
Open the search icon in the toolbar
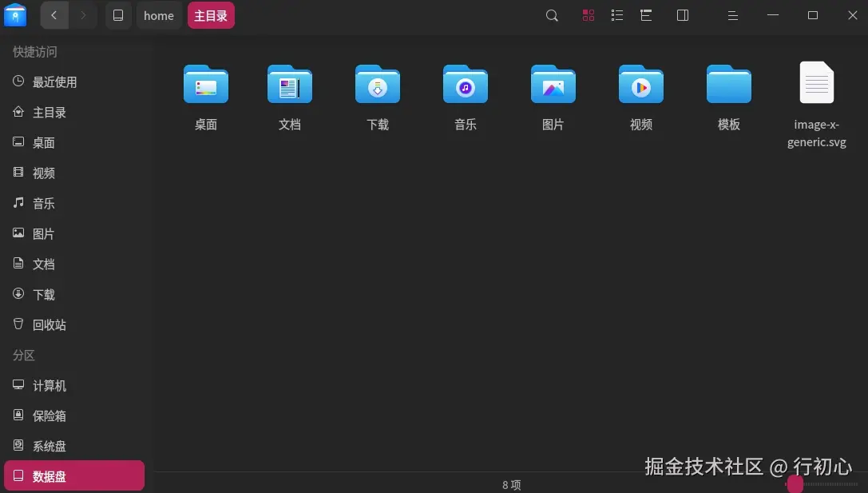tap(552, 15)
